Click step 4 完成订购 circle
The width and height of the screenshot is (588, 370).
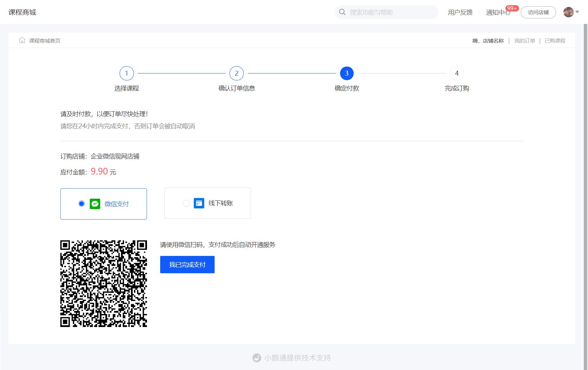pyautogui.click(x=457, y=73)
